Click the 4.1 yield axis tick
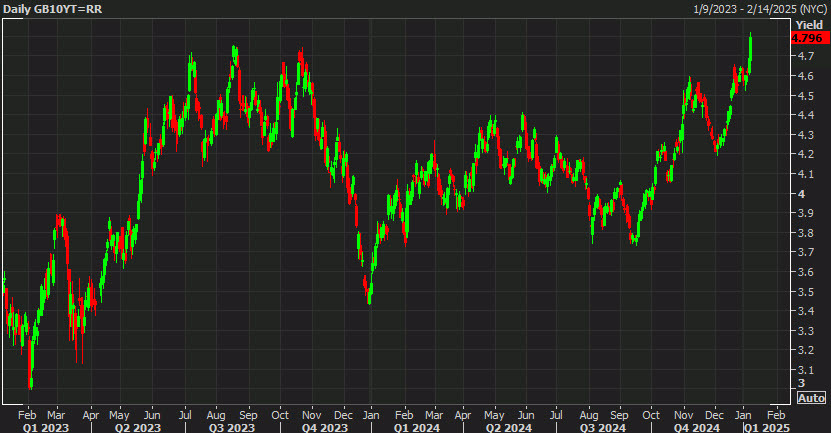The height and width of the screenshot is (433, 831). pos(806,174)
